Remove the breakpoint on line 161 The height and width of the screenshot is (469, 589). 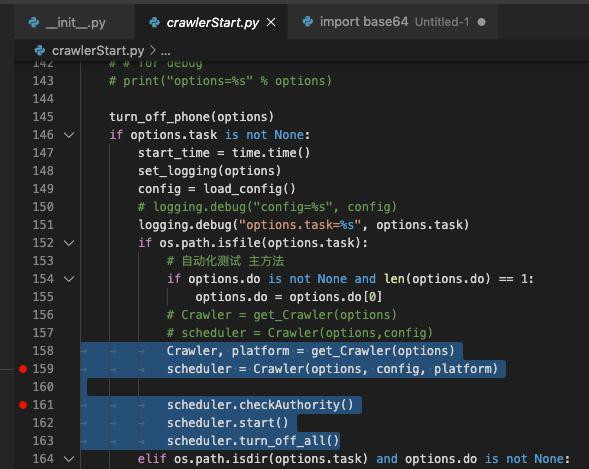(23, 405)
